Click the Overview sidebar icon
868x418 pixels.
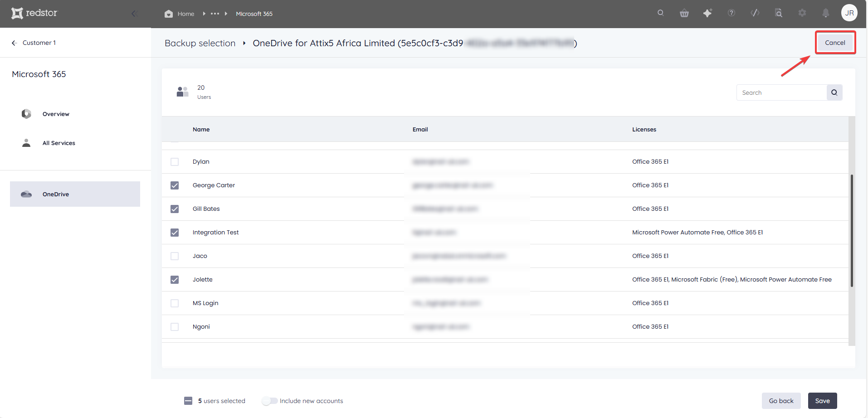coord(26,114)
